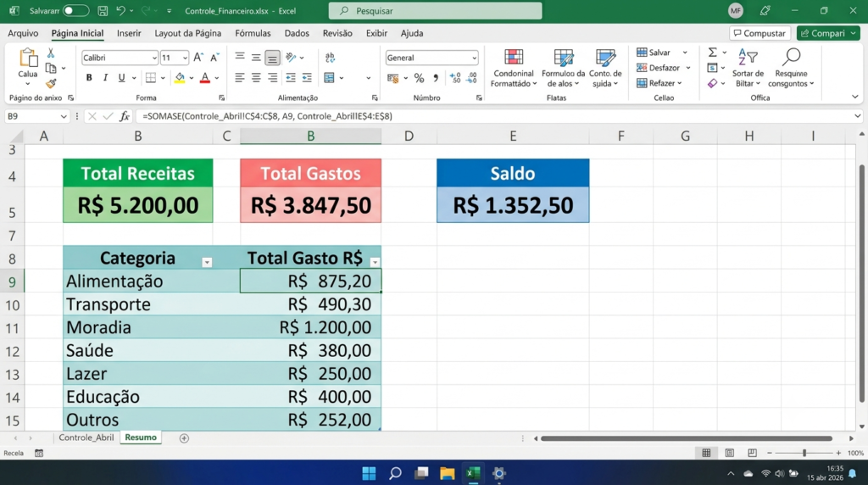Switch to the Fórmulas tab
Viewport: 868px width, 485px height.
(253, 33)
